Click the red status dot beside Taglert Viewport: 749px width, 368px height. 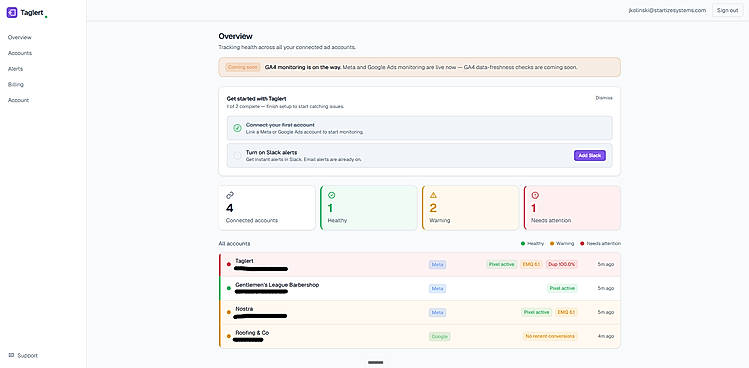(229, 264)
